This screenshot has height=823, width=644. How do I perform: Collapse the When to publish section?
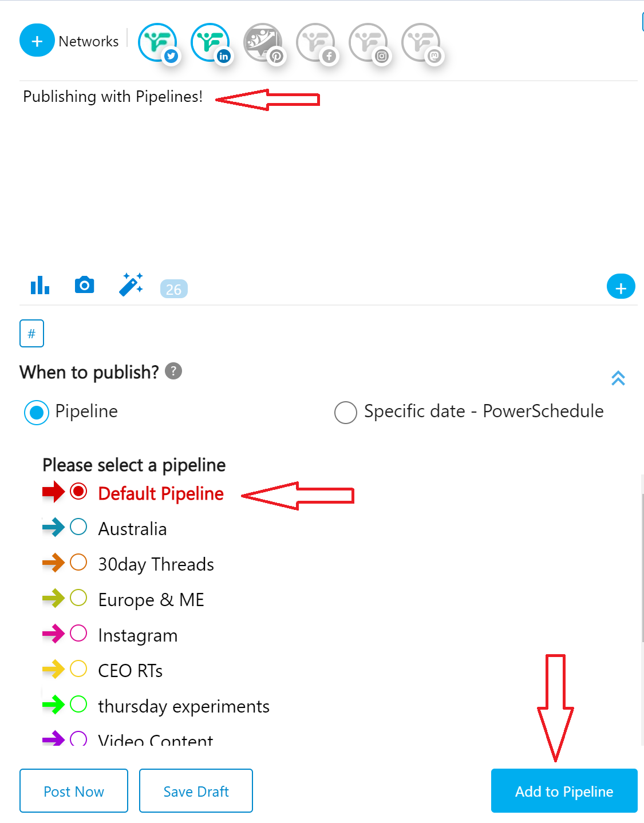(x=618, y=378)
